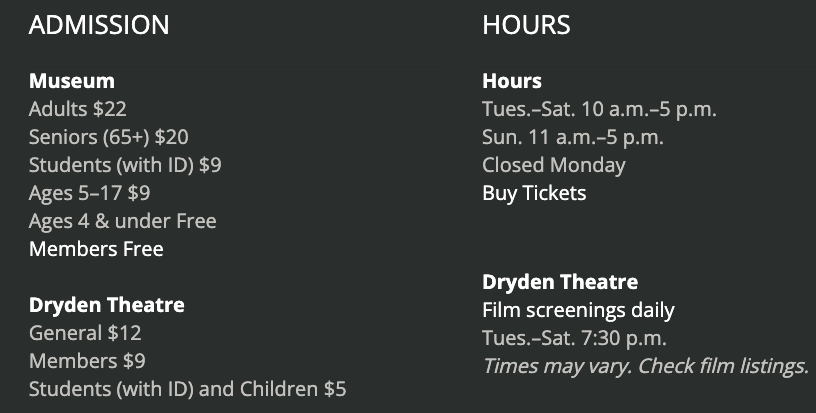This screenshot has height=413, width=816.
Task: Select the General $12 price line
Action: point(85,333)
